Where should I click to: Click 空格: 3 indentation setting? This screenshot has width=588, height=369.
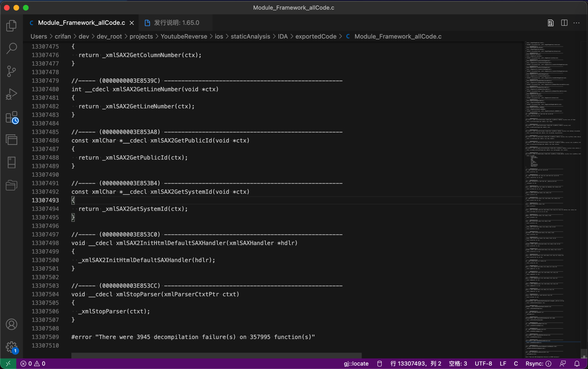coord(458,363)
